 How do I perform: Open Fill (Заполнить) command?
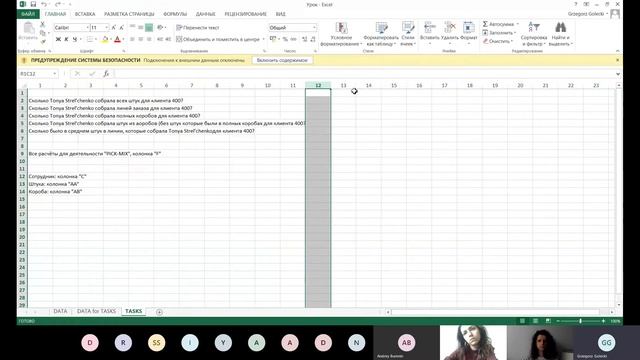pyautogui.click(x=499, y=33)
